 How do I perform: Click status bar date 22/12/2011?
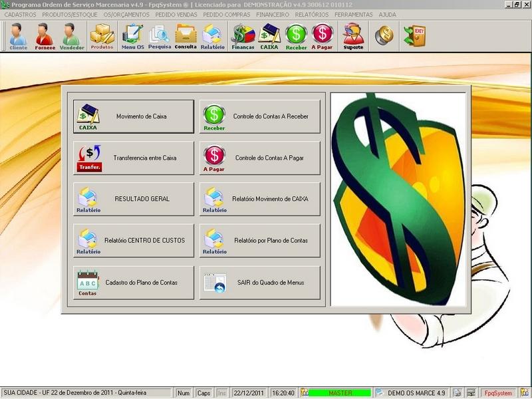coord(248,393)
